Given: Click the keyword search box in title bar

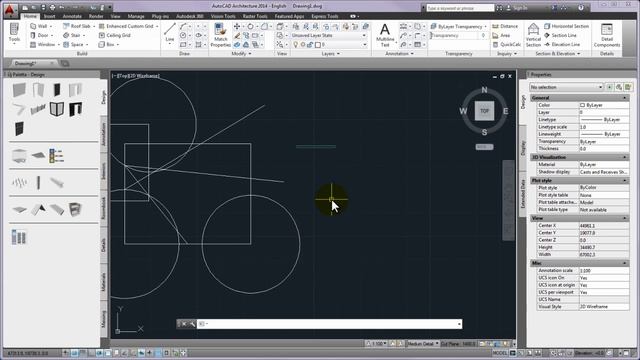Looking at the screenshot, I should pyautogui.click(x=460, y=8).
